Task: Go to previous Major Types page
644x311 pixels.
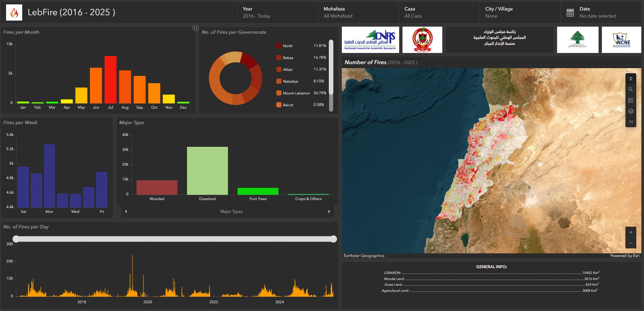Action: 126,211
